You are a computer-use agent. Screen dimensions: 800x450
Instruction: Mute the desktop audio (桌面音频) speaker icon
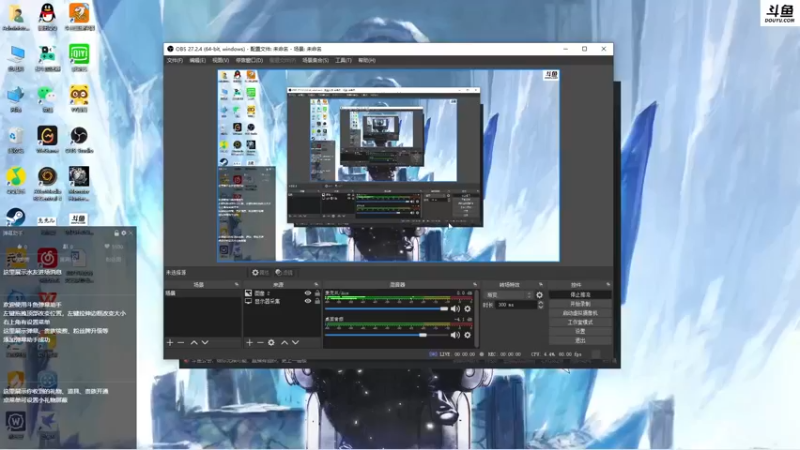(455, 335)
